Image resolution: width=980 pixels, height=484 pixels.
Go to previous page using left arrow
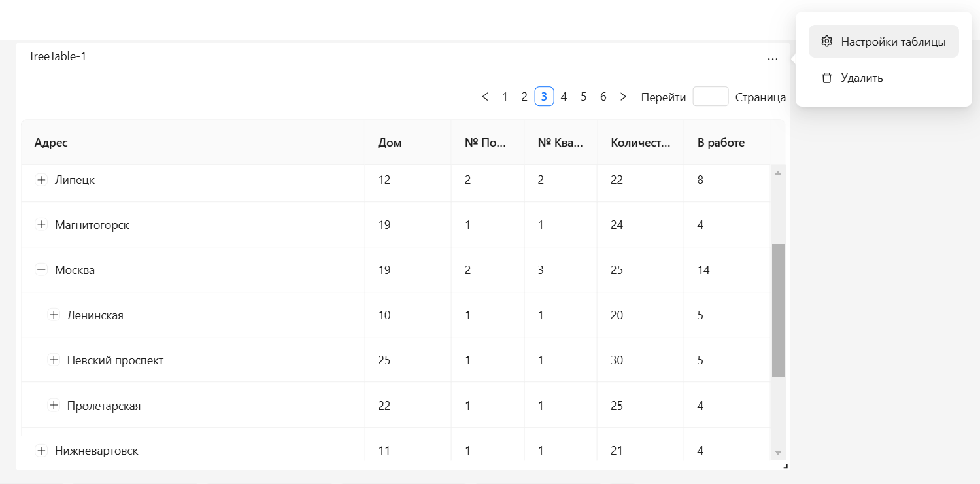coord(484,97)
